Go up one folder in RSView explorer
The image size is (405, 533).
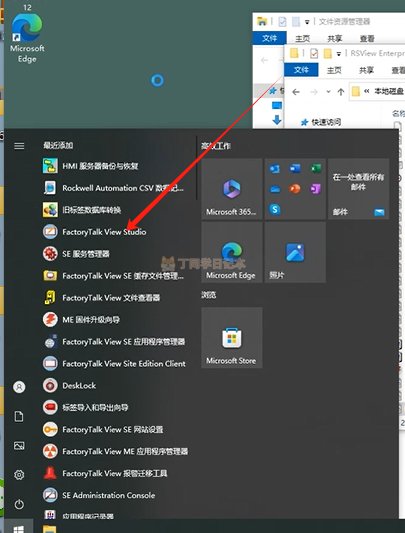coord(340,92)
